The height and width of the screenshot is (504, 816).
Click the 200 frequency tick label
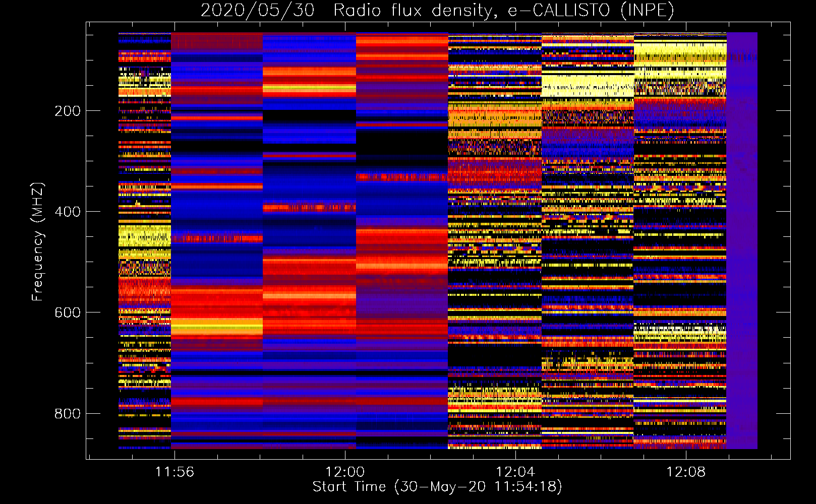pos(68,111)
